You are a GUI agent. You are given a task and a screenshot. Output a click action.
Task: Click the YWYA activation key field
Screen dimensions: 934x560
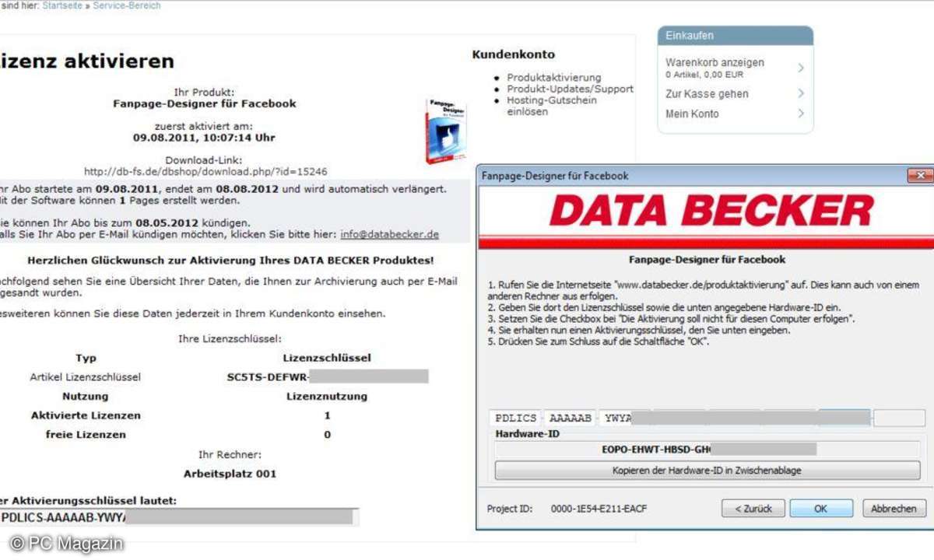pyautogui.click(x=625, y=418)
